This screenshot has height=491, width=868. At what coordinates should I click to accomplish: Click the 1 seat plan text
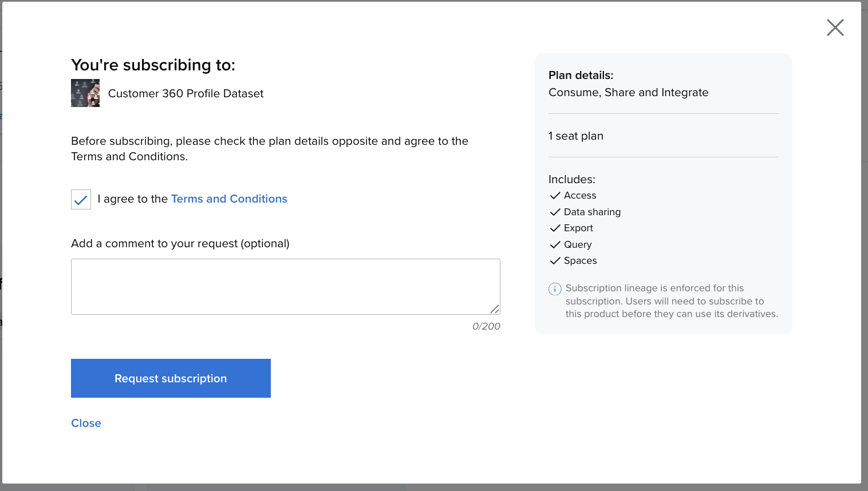576,136
